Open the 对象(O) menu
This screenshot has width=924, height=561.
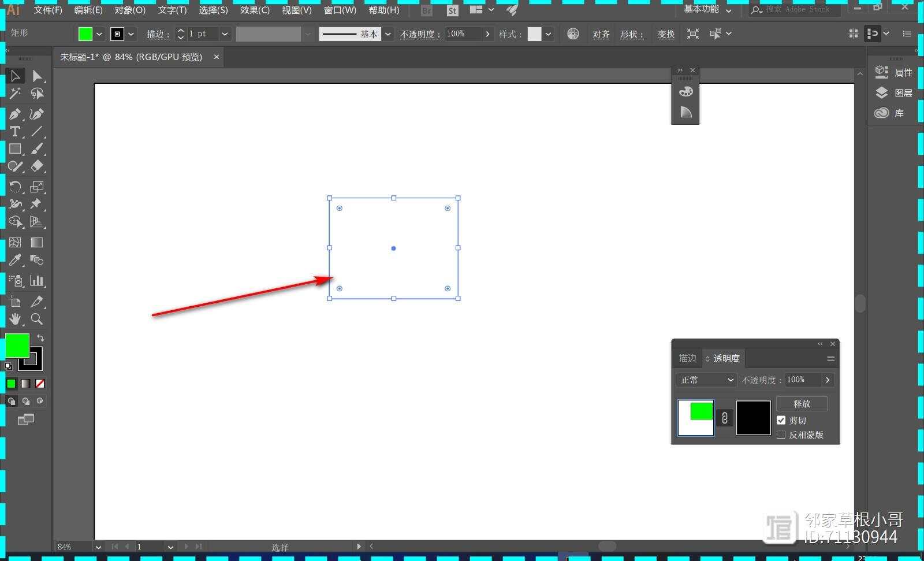(x=130, y=10)
